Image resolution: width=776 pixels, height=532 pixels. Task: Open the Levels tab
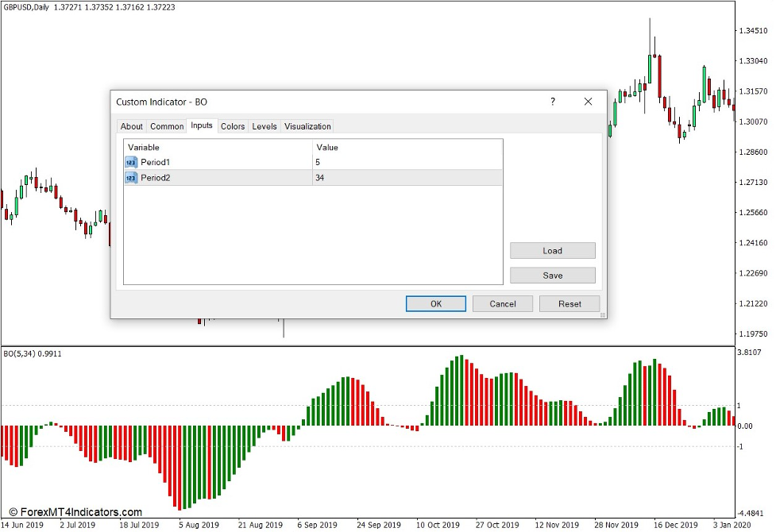click(264, 126)
